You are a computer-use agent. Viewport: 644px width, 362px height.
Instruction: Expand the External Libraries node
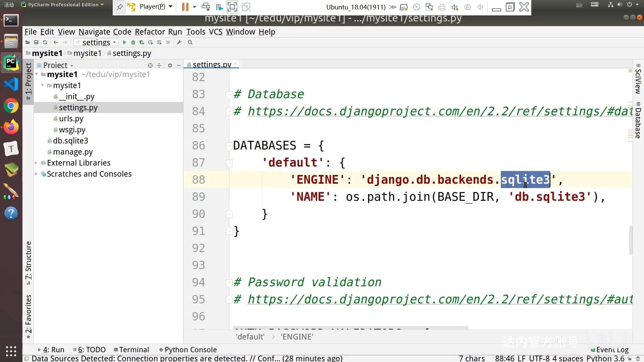[x=36, y=163]
